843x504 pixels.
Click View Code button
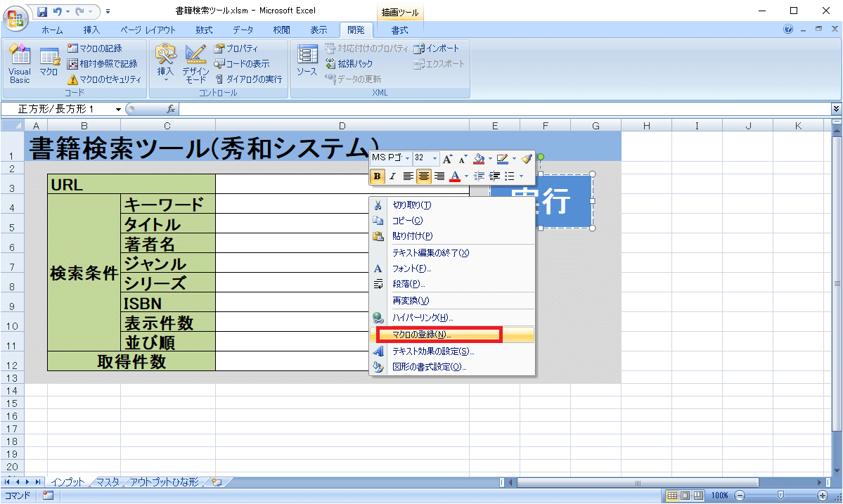(241, 64)
